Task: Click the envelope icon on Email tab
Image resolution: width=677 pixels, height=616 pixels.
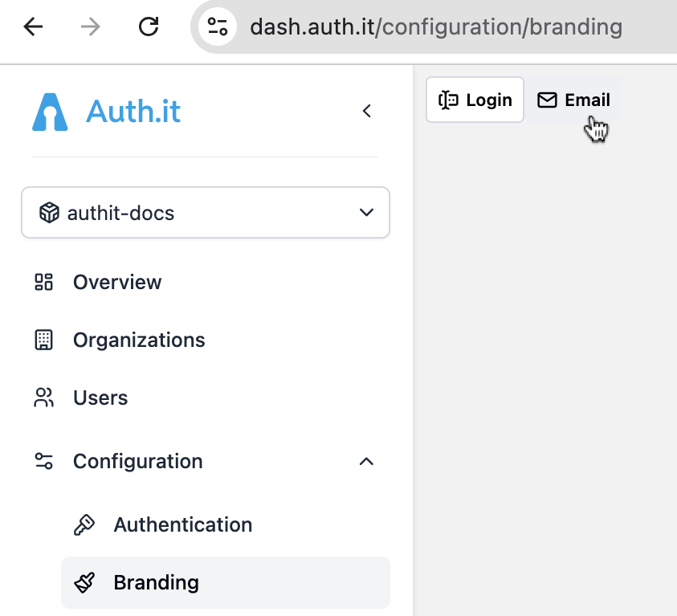Action: (547, 100)
